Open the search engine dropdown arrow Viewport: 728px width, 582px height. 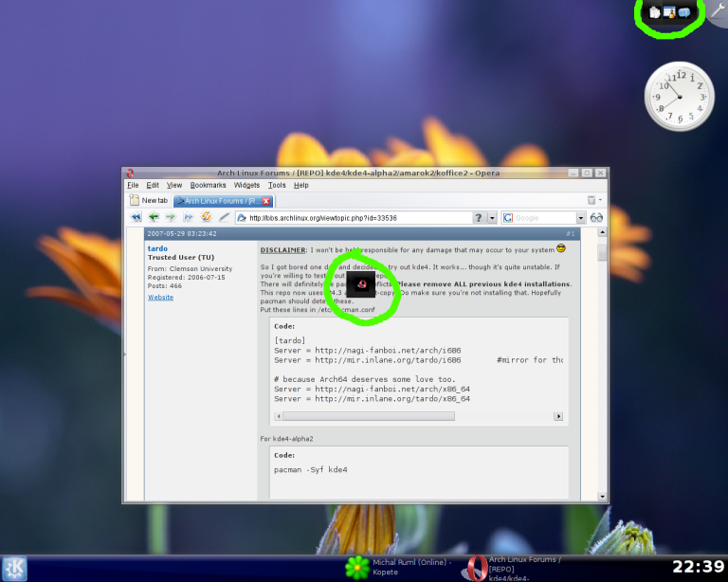tap(581, 218)
